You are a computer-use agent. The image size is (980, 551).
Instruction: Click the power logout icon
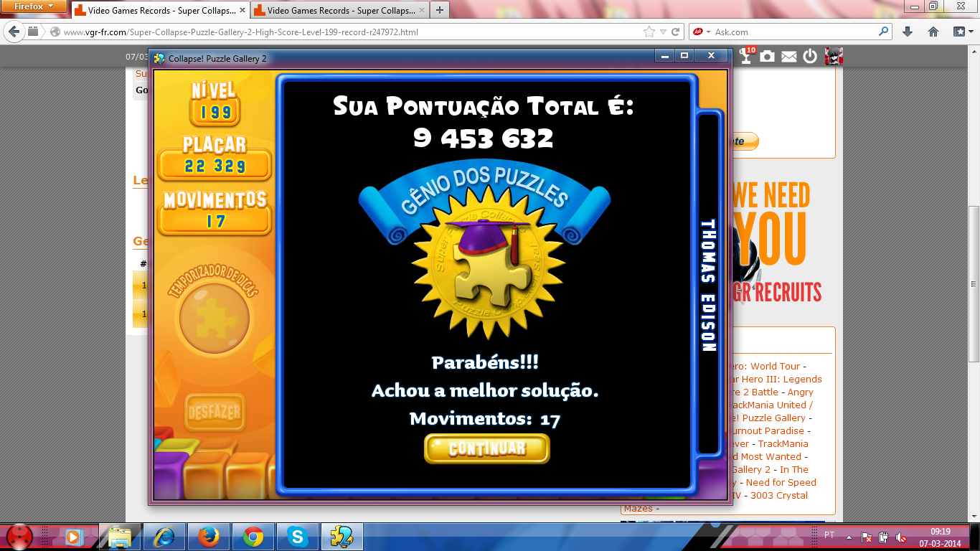click(810, 56)
